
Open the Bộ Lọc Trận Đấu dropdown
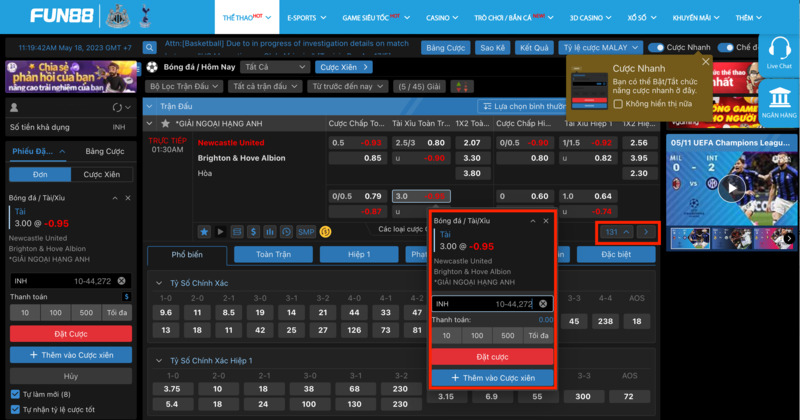pyautogui.click(x=185, y=87)
